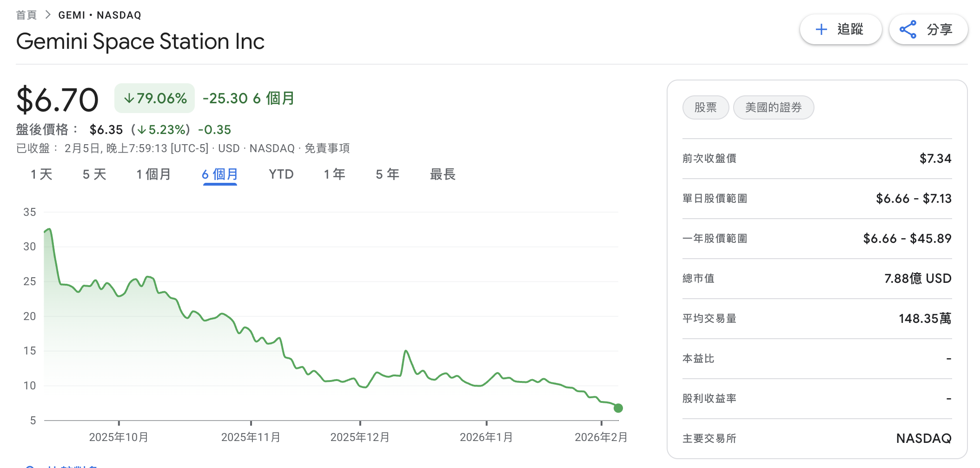Screen dimensions: 980x468
Task: Click the 一年股價範圍 value $6.66 - $45.89
Action: click(x=907, y=239)
